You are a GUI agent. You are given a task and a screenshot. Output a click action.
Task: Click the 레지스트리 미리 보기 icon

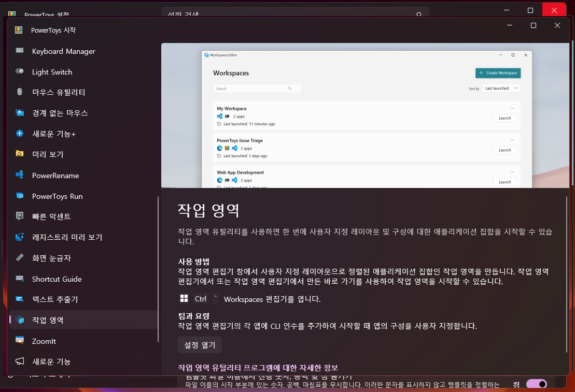(20, 237)
